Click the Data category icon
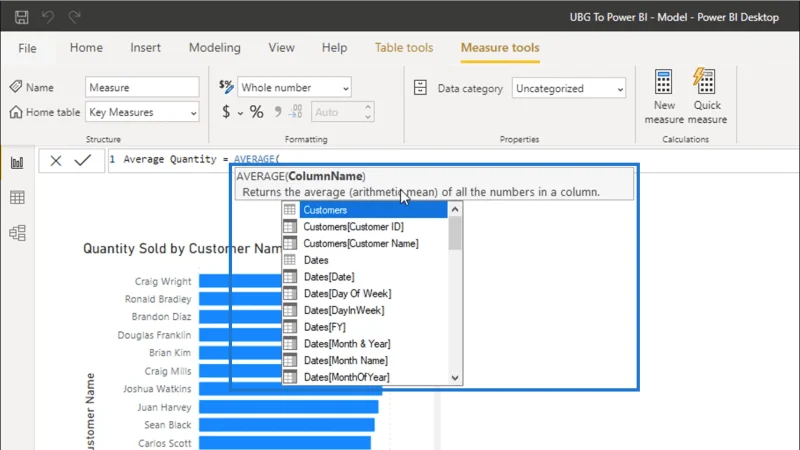Image resolution: width=800 pixels, height=450 pixels. [x=420, y=88]
